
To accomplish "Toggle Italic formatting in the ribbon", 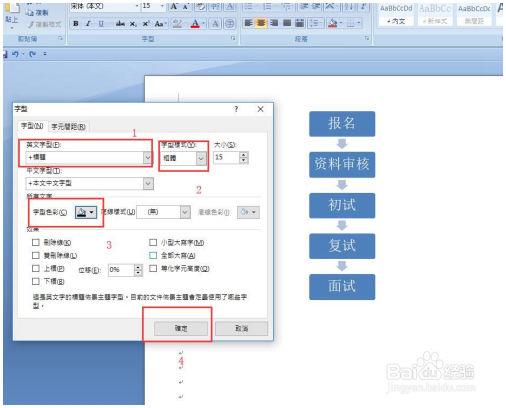I will 88,24.
